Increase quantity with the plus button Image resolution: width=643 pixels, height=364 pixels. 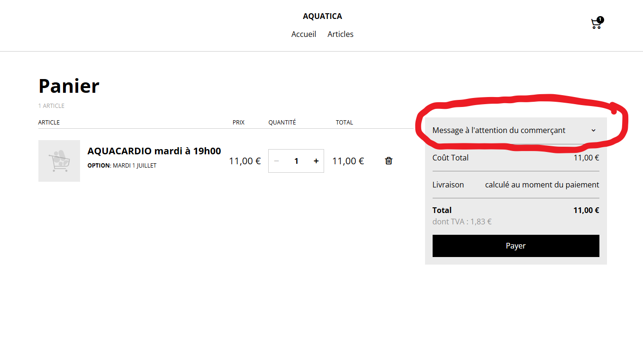[x=316, y=161]
